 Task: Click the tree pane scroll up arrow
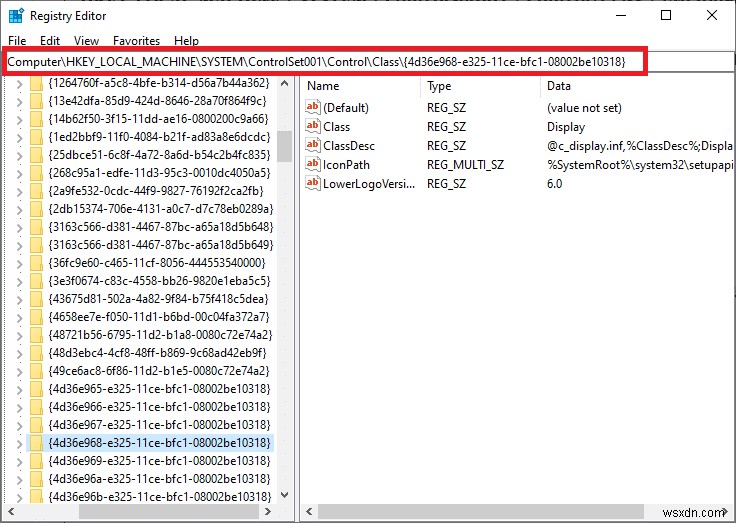(284, 84)
